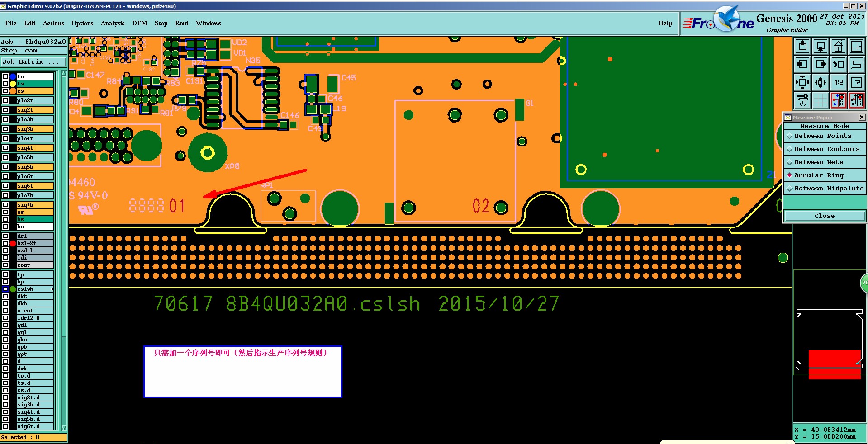Toggle display checkbox for layer to
This screenshot has width=868, height=444.
(x=5, y=76)
